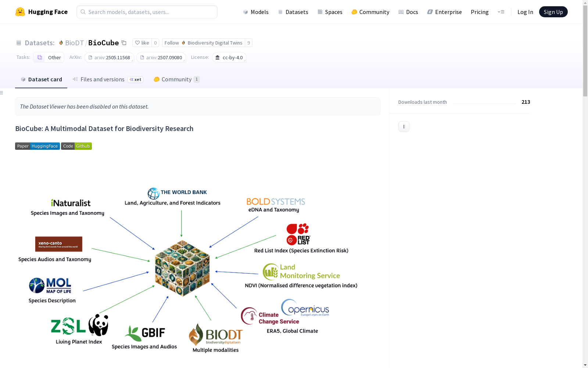Switch to the Dataset card tab
The image size is (588, 368).
point(41,79)
